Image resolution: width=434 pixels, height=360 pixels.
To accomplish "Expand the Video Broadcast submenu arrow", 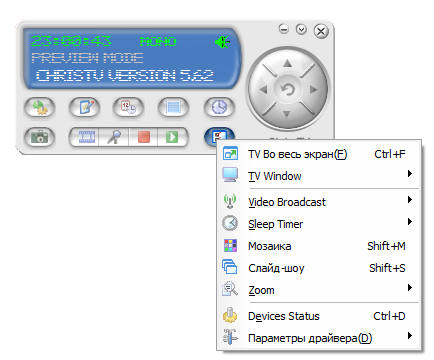I will 410,200.
